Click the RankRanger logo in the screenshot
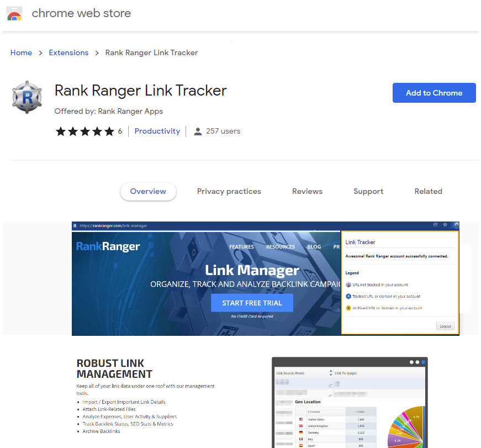The width and height of the screenshot is (481, 448). point(108,246)
